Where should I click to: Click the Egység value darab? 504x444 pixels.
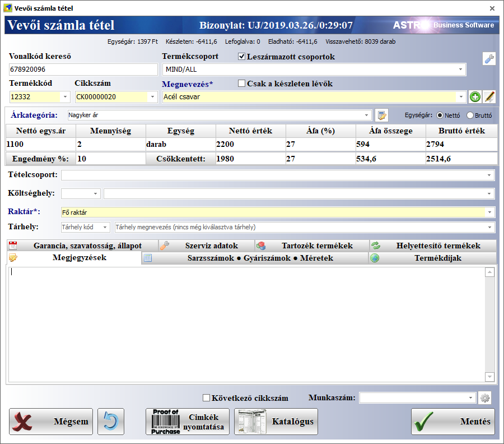coord(181,144)
